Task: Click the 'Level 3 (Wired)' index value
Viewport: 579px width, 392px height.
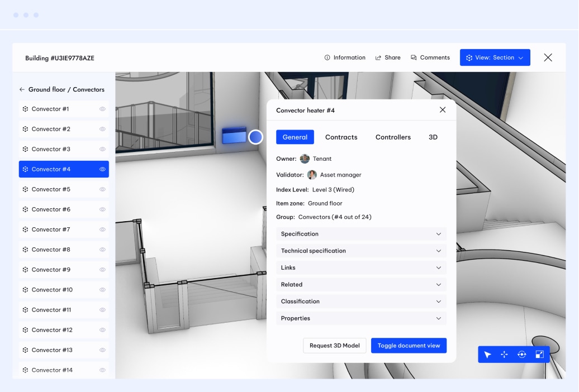Action: 333,190
